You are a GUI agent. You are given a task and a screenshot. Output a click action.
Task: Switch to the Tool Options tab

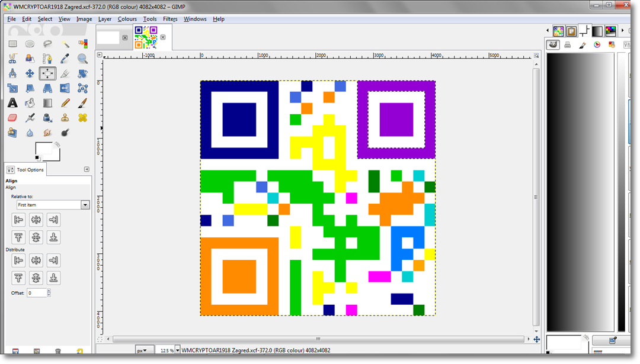(25, 169)
